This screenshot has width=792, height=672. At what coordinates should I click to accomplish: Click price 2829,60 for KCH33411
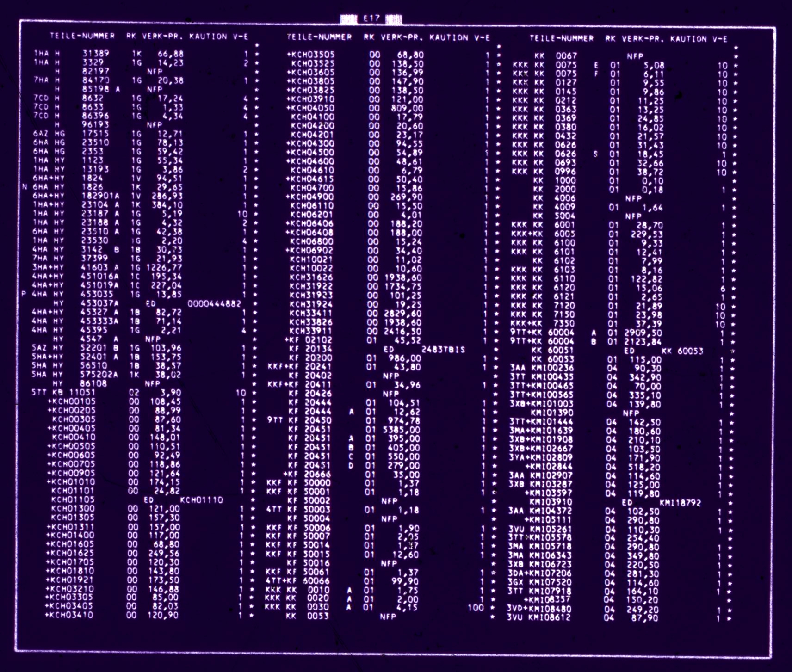pyautogui.click(x=402, y=313)
